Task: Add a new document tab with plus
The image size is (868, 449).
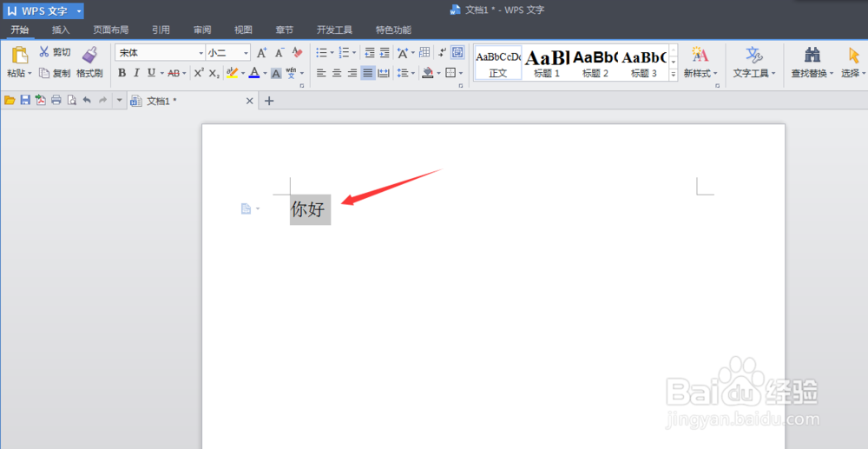Action: [x=269, y=101]
